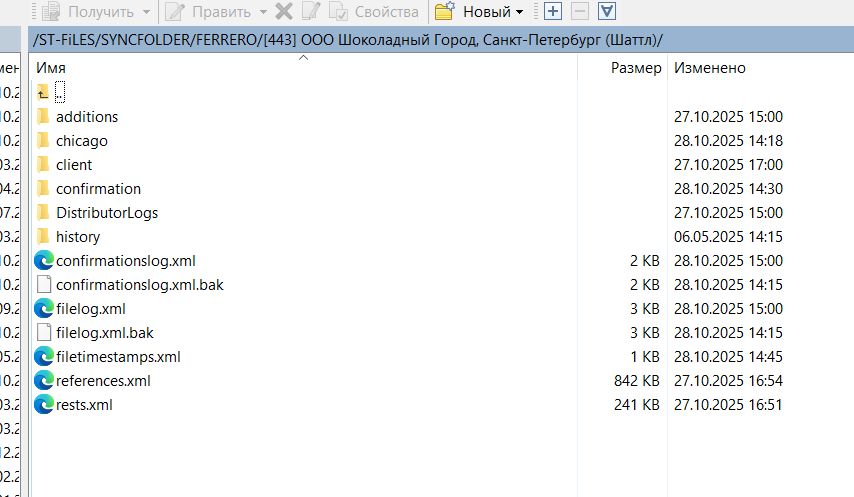This screenshot has height=497, width=854.
Task: Click the plus select files icon
Action: 553,11
